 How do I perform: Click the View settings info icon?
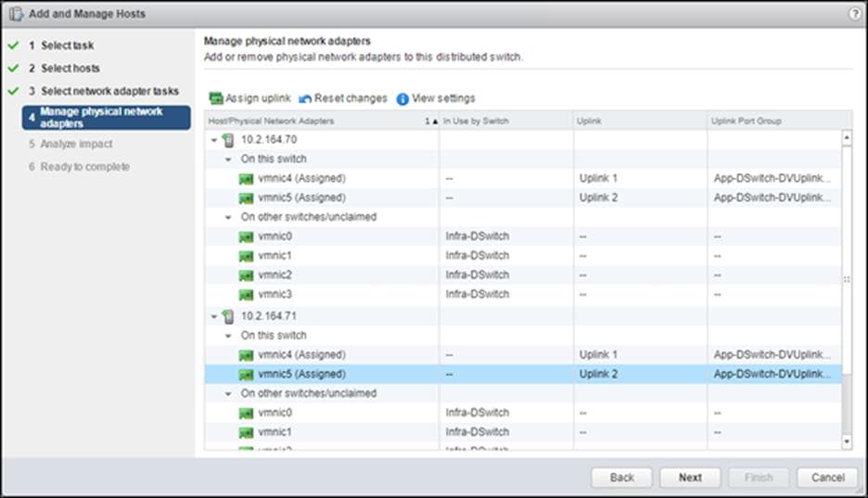[402, 99]
